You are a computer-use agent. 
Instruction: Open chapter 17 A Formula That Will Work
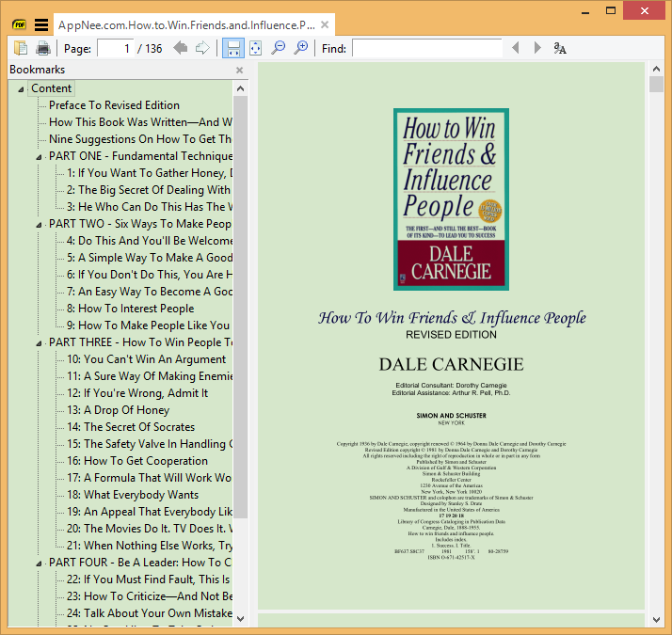(x=149, y=477)
